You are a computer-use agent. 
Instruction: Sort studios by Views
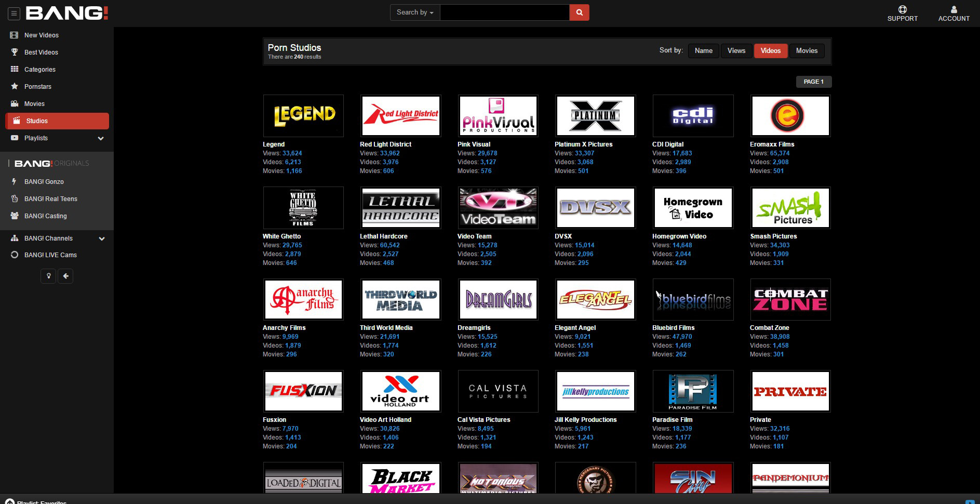(736, 50)
